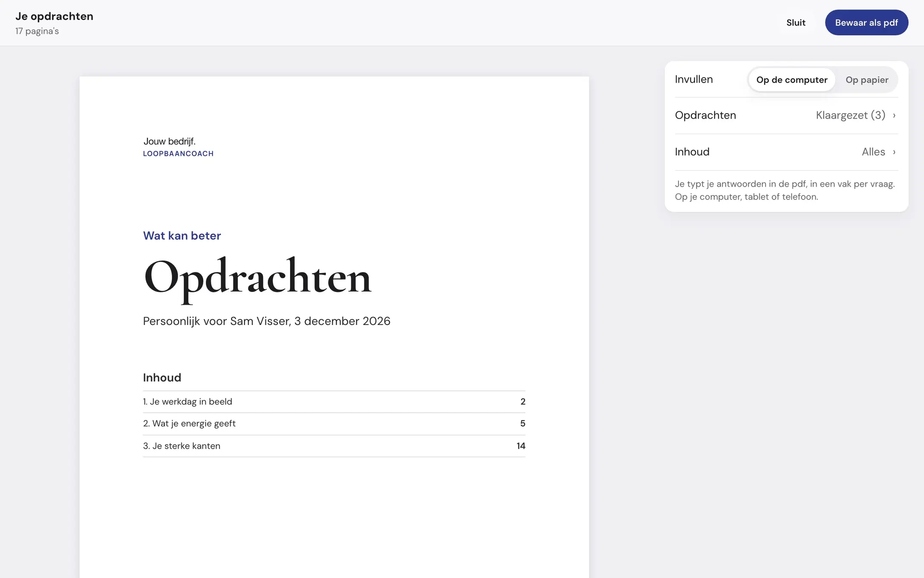The image size is (924, 578).
Task: Click table of contents entry Je sterke kanten
Action: [x=334, y=446]
